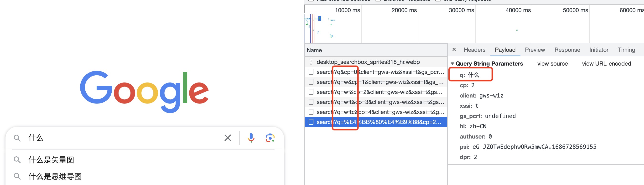Click the cp: 2 parameter
644x185 pixels.
click(x=467, y=85)
